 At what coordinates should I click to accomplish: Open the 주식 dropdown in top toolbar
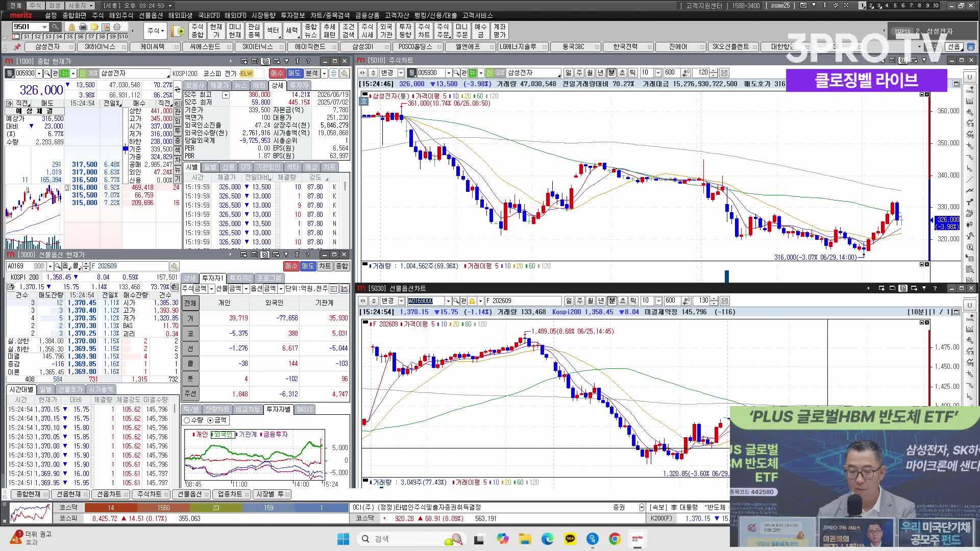coord(156,31)
